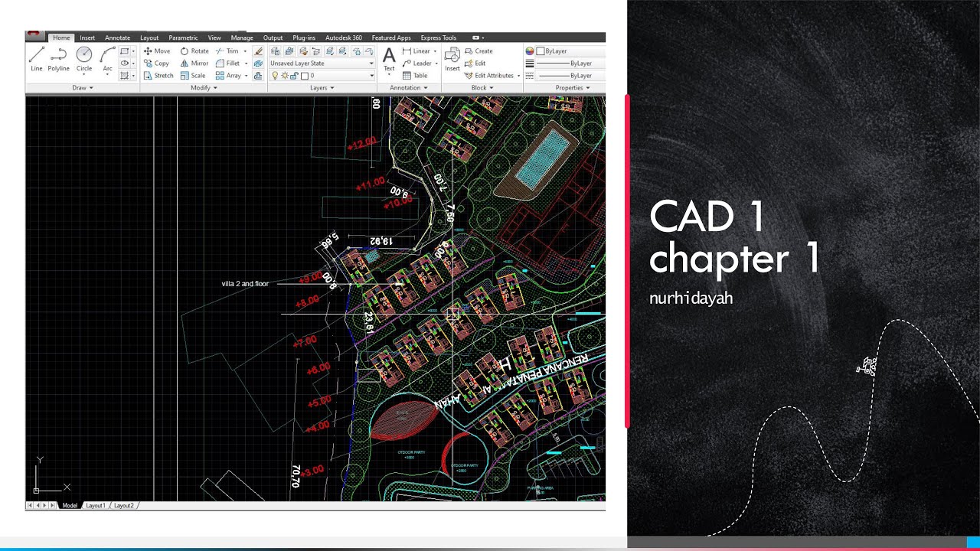This screenshot has width=980, height=551.
Task: Click the Array tool
Action: (229, 76)
